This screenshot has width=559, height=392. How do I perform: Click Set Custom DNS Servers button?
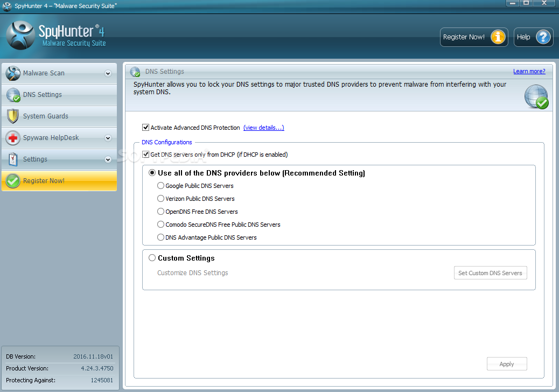[490, 273]
